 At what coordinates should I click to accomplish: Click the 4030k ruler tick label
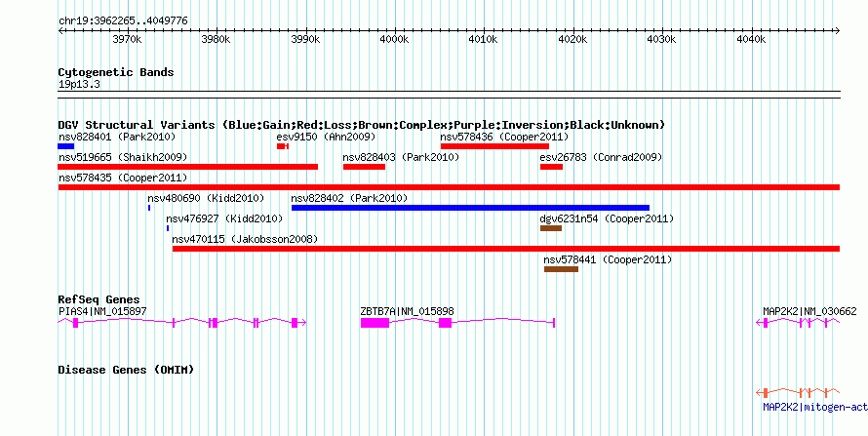(x=663, y=40)
